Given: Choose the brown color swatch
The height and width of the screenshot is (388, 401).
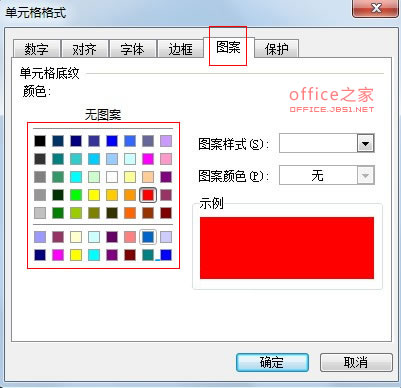Looking at the screenshot, I should coord(148,213).
